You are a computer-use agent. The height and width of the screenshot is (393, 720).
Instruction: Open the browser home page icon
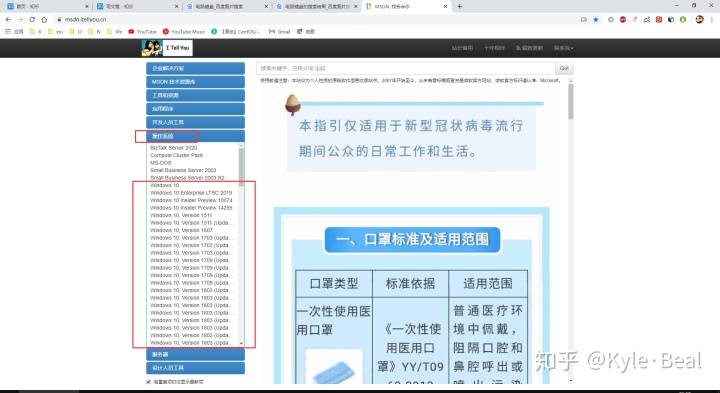coord(44,20)
